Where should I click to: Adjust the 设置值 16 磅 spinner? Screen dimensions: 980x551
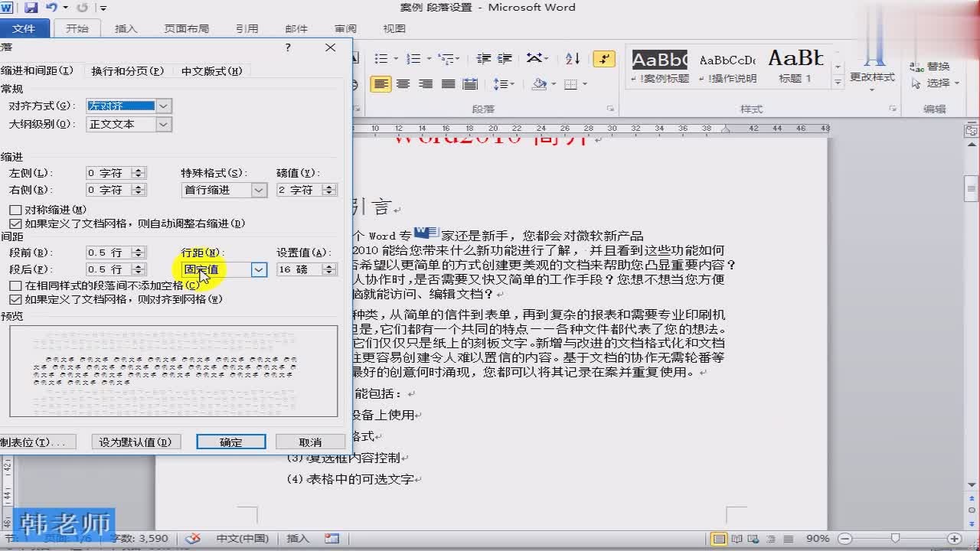click(x=329, y=269)
